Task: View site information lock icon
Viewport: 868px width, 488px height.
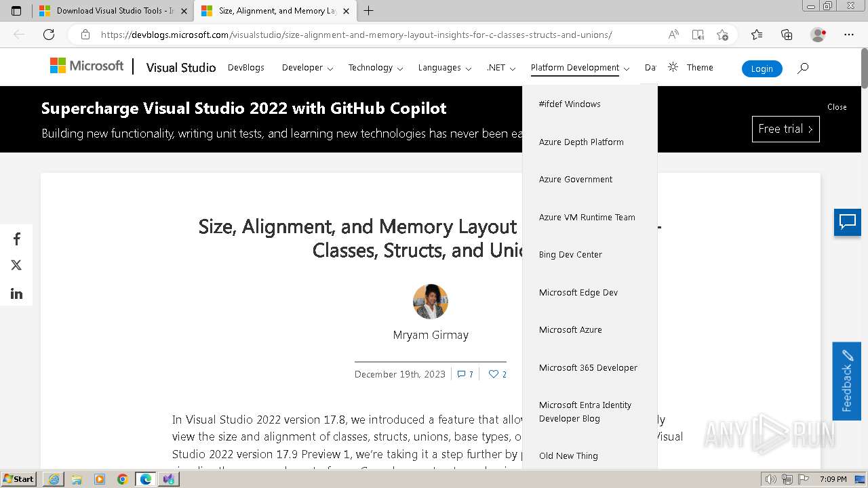Action: [85, 35]
